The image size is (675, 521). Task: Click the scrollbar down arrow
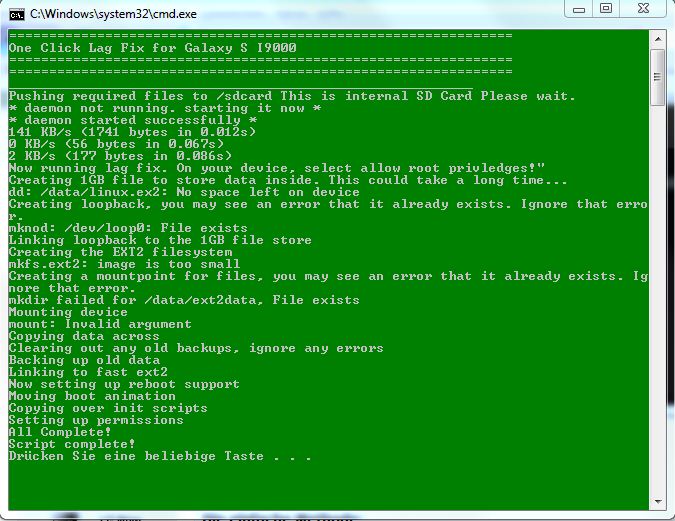pyautogui.click(x=658, y=502)
